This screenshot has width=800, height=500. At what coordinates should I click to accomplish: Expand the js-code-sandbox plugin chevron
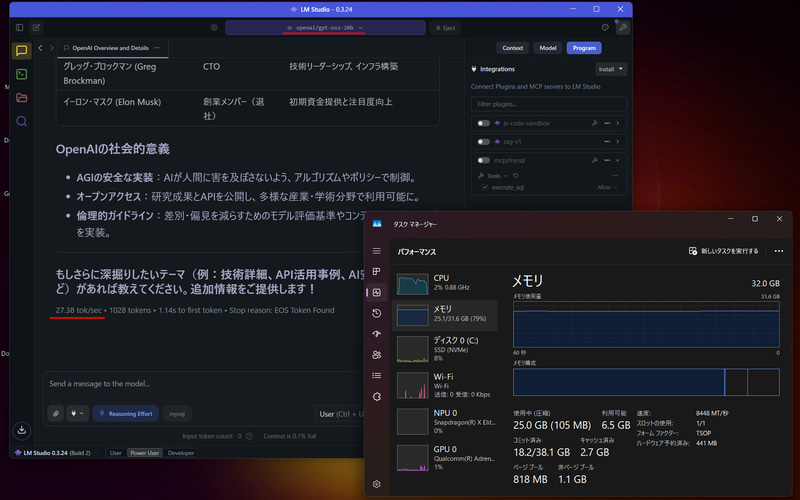618,123
